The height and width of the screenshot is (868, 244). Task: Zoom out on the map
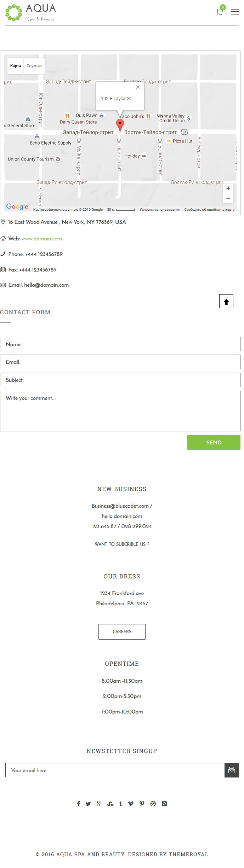(x=228, y=198)
